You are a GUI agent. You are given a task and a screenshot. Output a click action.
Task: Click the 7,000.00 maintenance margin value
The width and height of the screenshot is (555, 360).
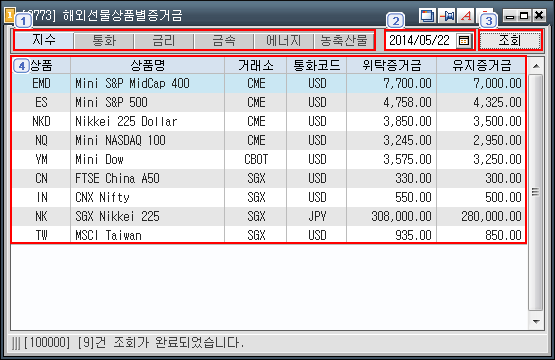click(x=497, y=84)
